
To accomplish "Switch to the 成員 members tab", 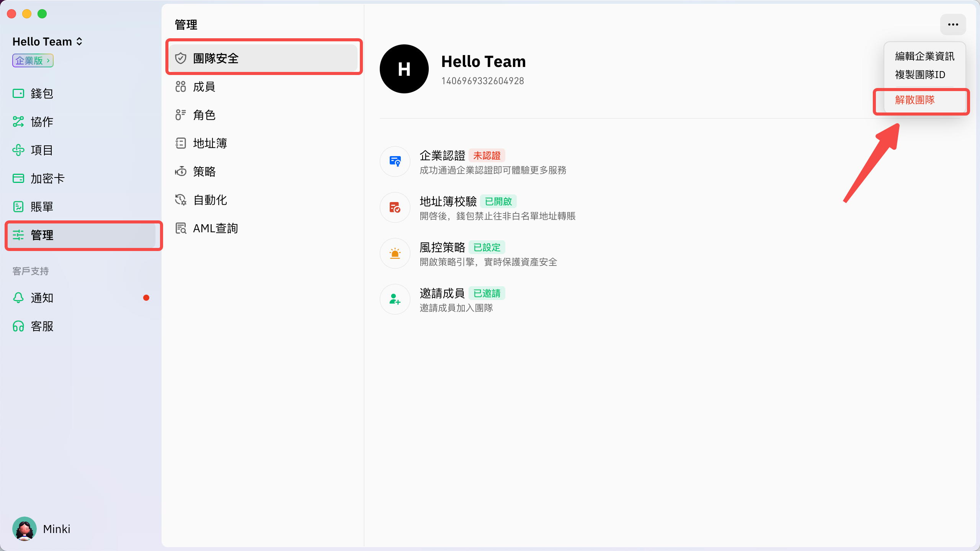I will pyautogui.click(x=204, y=86).
